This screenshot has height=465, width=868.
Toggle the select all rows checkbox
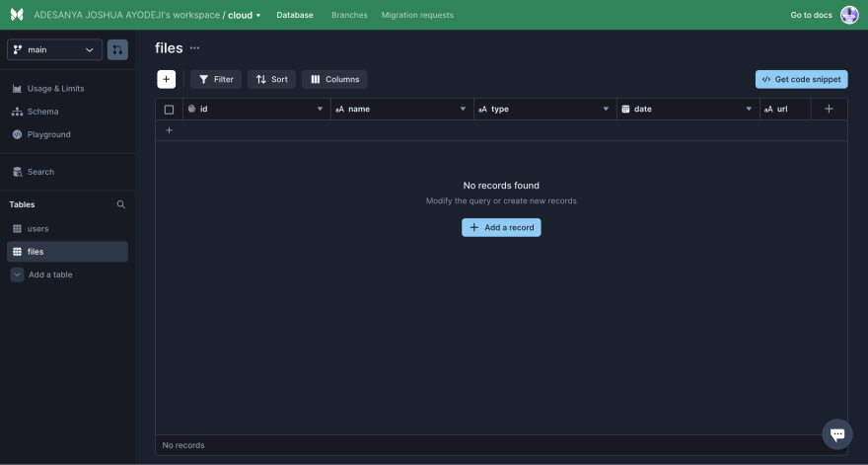click(x=169, y=110)
